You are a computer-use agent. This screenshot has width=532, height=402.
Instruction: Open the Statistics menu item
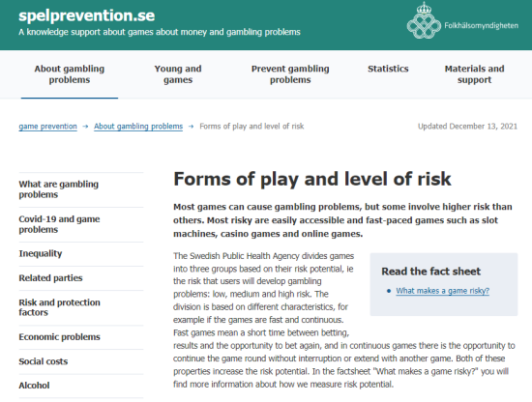(388, 69)
